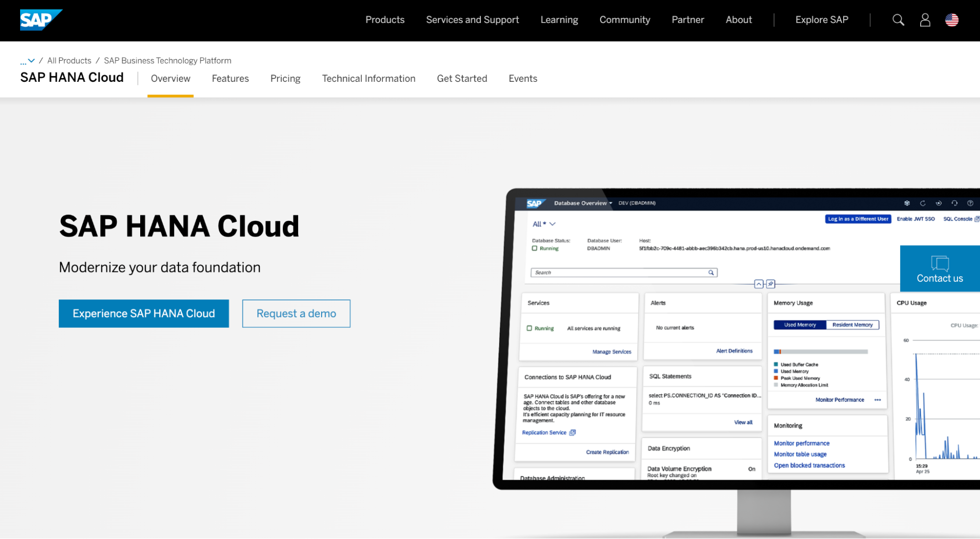Switch to the Events tab

tap(523, 78)
